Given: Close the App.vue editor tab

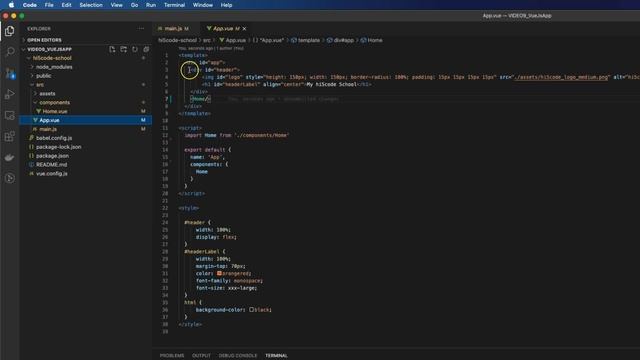Looking at the screenshot, I should click(244, 29).
